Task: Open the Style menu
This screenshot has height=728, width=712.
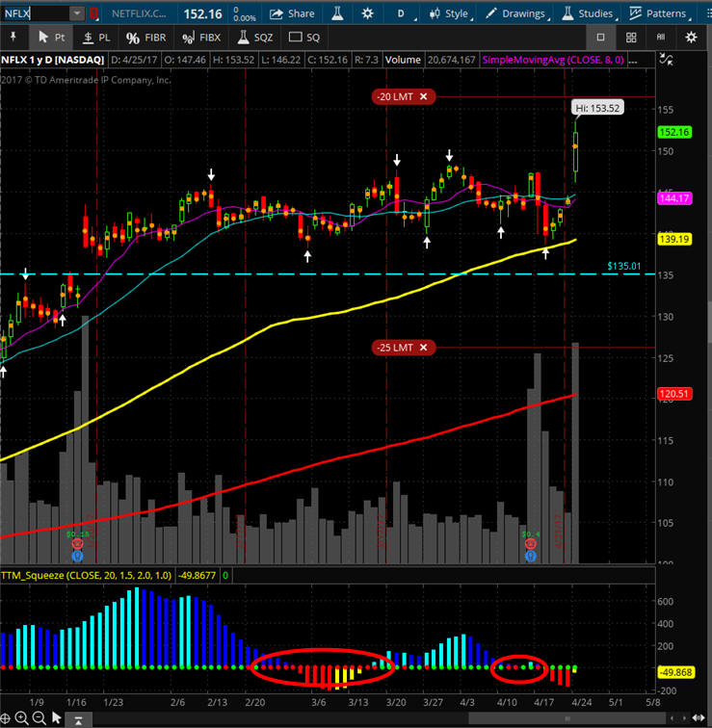Action: point(448,13)
